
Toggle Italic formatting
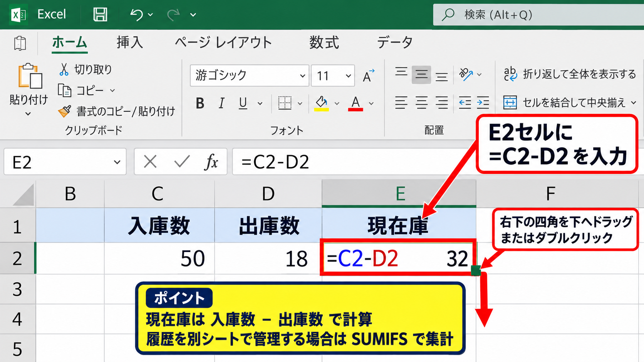[x=221, y=103]
